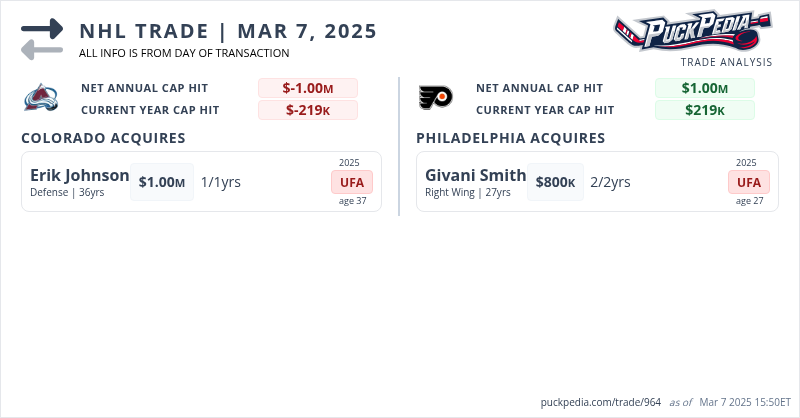Open Erik Johnson's player name link
The width and height of the screenshot is (800, 418).
tap(80, 176)
